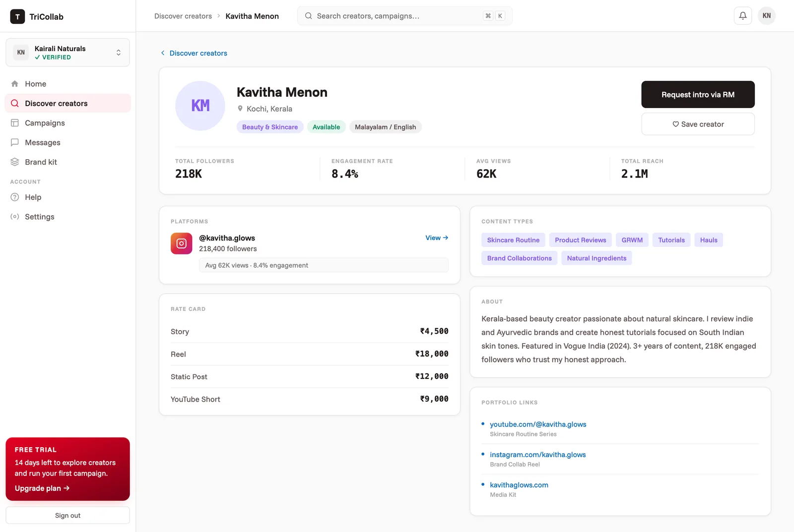The height and width of the screenshot is (532, 794).
Task: Open Messages in the sidebar
Action: click(x=67, y=142)
